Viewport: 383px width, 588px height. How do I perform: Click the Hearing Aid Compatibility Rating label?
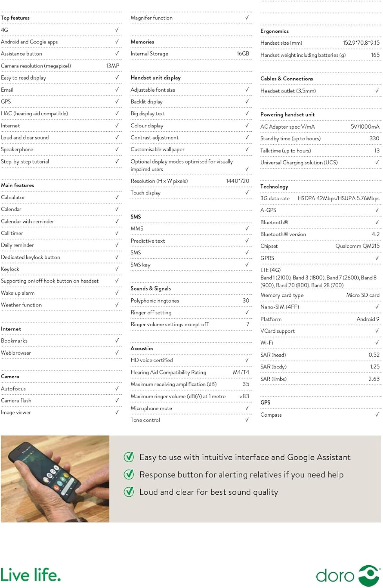(x=168, y=372)
